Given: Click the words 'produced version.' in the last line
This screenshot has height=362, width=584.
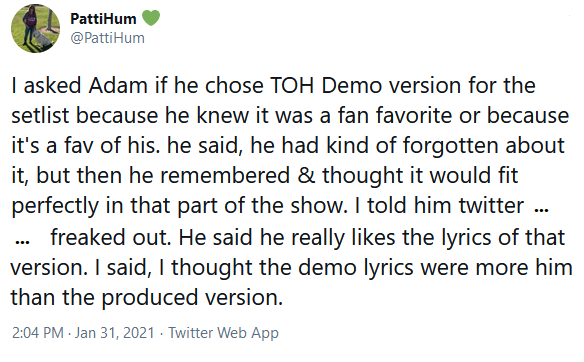Looking at the screenshot, I should click(192, 297).
